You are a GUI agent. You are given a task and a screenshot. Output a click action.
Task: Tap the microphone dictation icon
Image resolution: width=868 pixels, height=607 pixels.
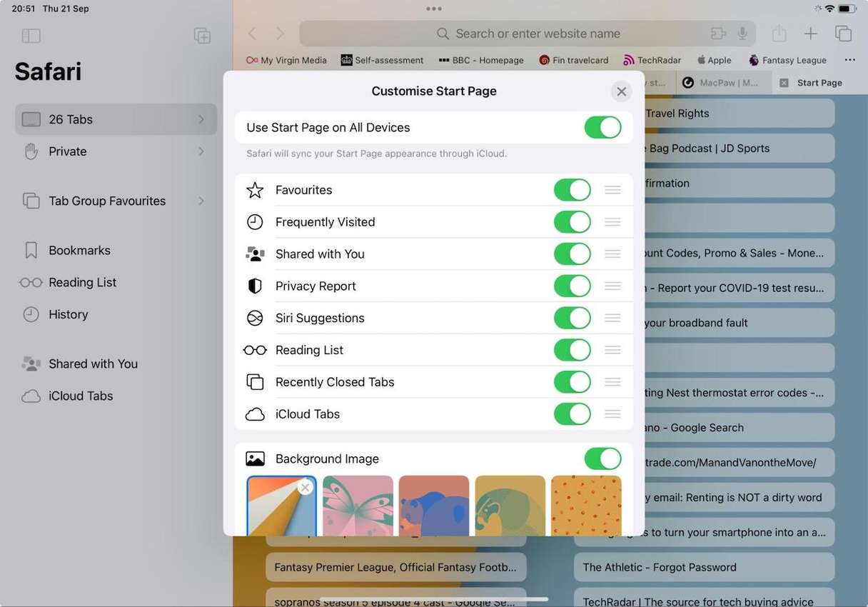pyautogui.click(x=742, y=34)
